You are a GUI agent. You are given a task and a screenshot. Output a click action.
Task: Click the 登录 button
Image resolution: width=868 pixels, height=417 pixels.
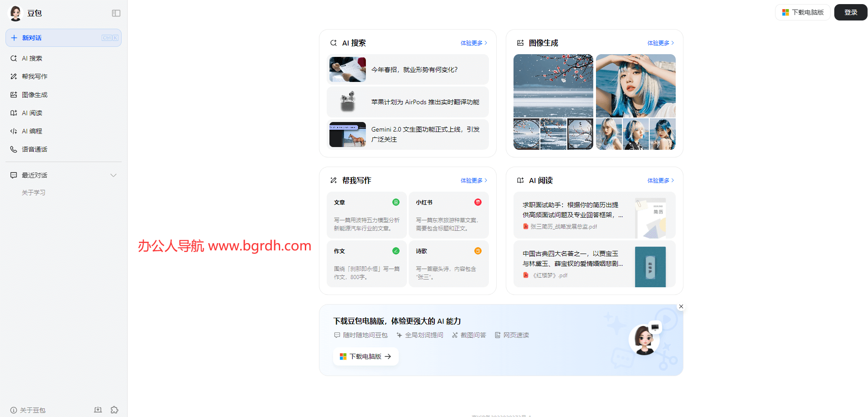[851, 12]
